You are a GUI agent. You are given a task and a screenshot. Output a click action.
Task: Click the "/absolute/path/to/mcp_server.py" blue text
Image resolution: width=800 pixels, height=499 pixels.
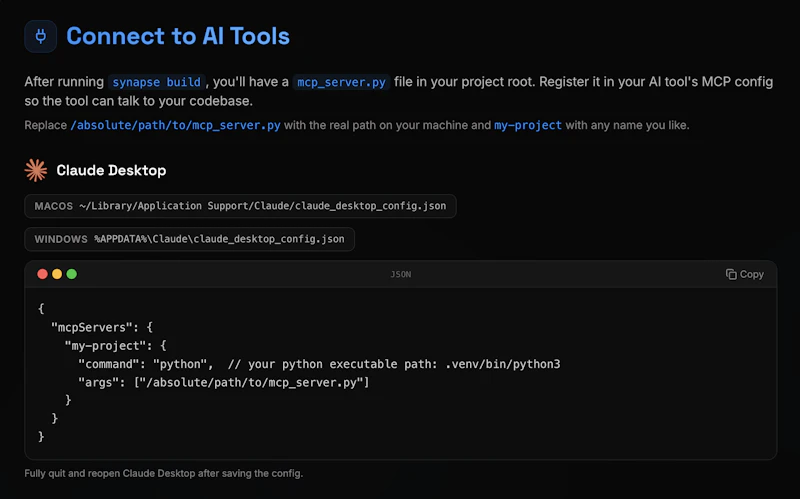coord(176,126)
